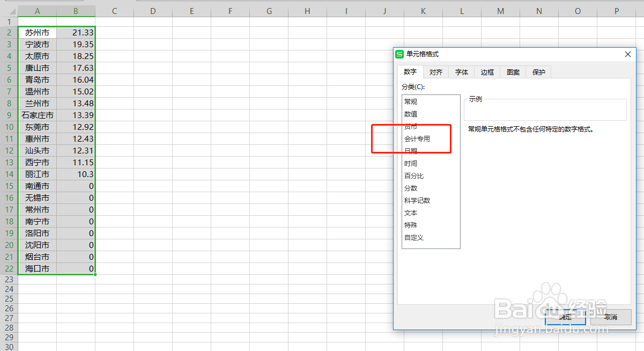The height and width of the screenshot is (351, 644).
Task: Select column C header
Action: pos(114,11)
